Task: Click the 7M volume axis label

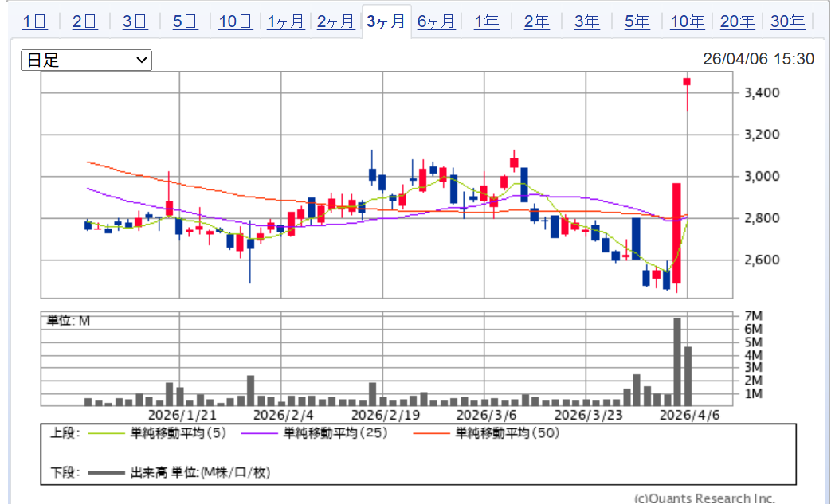Action: point(754,316)
